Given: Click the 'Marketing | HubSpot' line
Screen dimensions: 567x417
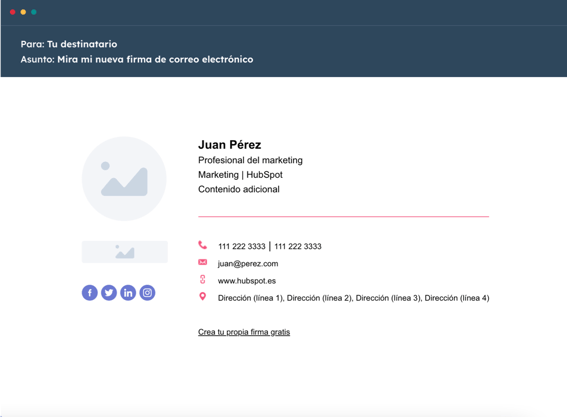Looking at the screenshot, I should pyautogui.click(x=240, y=175).
